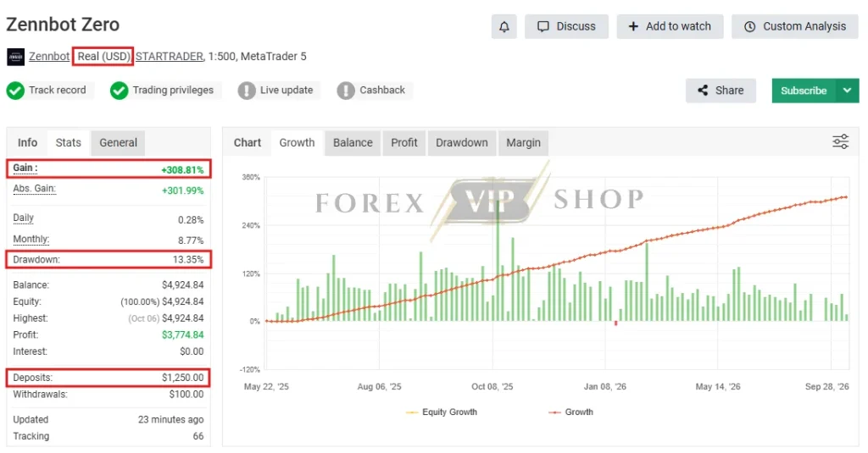Viewport: 868px width, 453px height.
Task: Select the Chart tab
Action: (247, 143)
